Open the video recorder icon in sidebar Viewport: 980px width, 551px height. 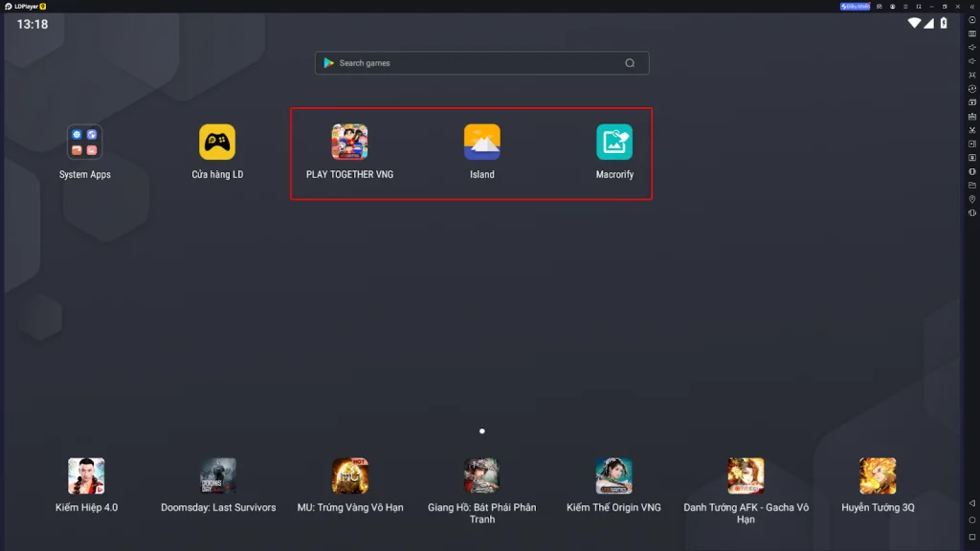pos(972,143)
